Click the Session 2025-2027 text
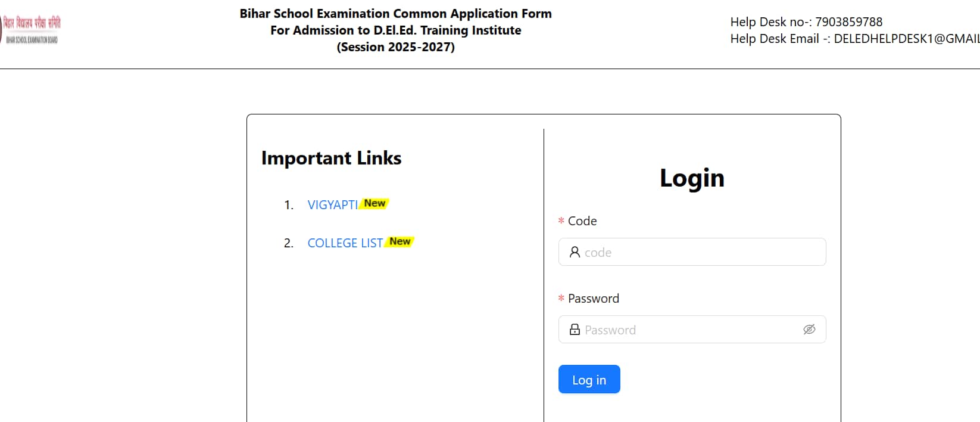This screenshot has width=980, height=422. 395,47
